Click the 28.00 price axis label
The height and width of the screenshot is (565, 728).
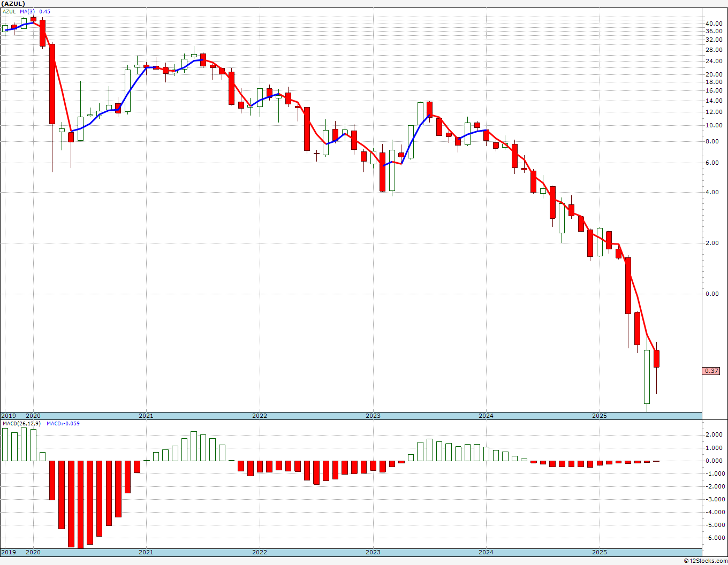[714, 50]
